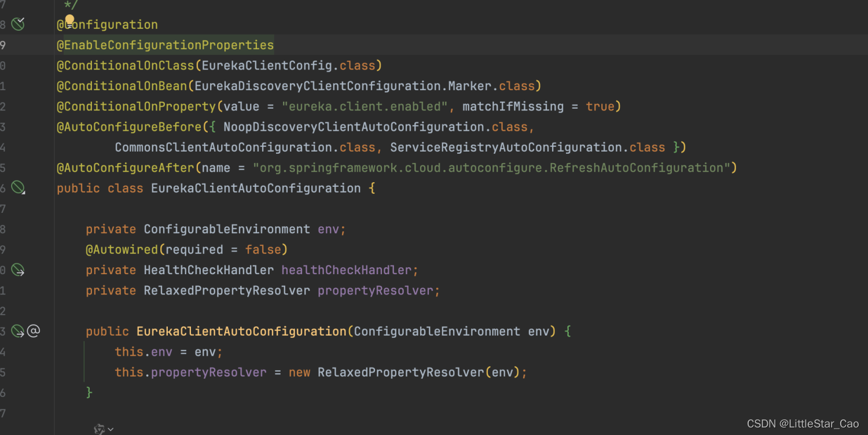Click the @Autowired annotation
Screen dimensions: 868x435
(122, 249)
